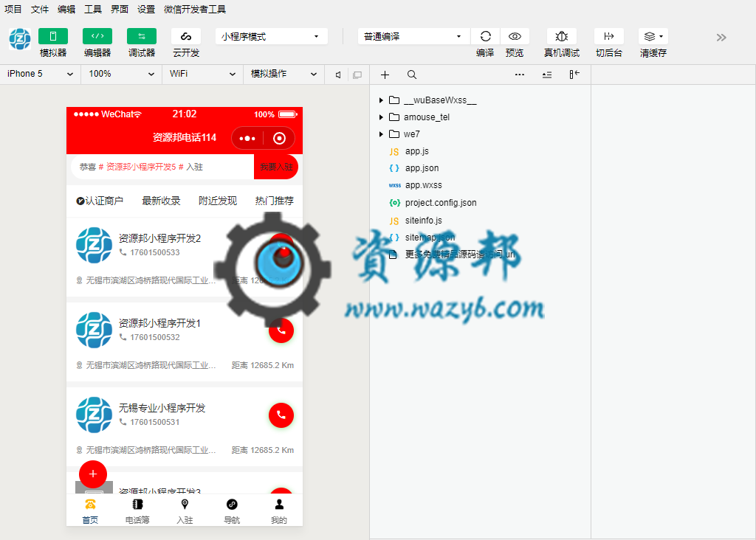The image size is (756, 540).
Task: Click the hide file tree panel icon
Action: (x=574, y=75)
